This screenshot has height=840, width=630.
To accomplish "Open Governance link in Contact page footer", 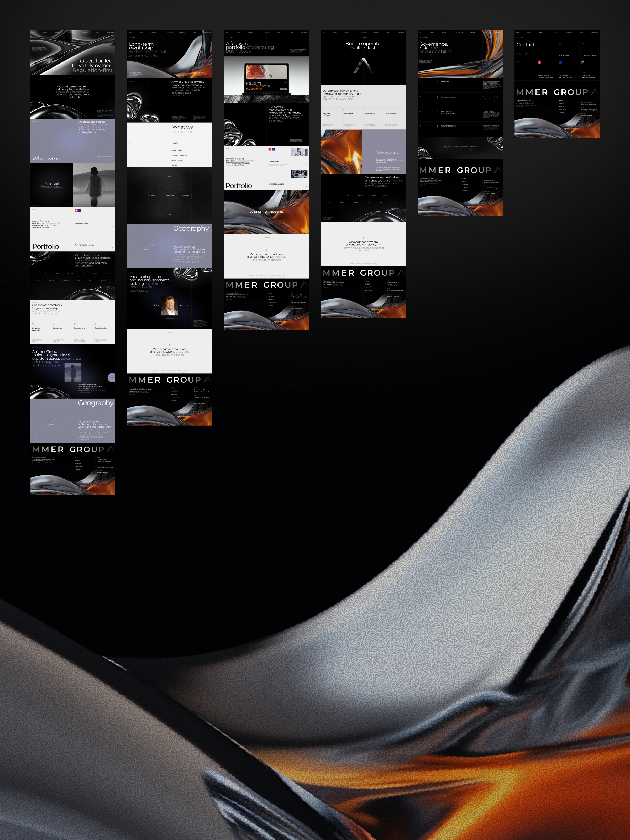I will pos(562,109).
